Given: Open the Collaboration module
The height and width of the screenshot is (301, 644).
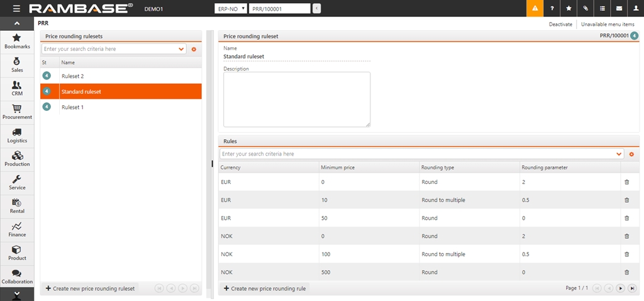Looking at the screenshot, I should [17, 276].
